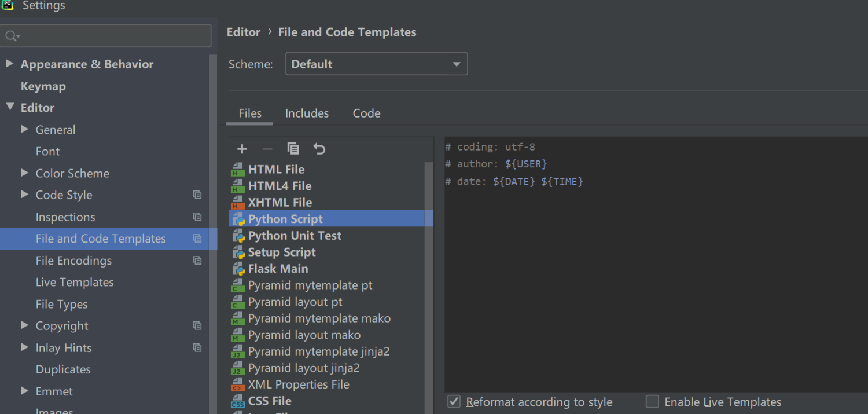This screenshot has width=868, height=414.
Task: Click the XHTML File template icon
Action: [238, 203]
